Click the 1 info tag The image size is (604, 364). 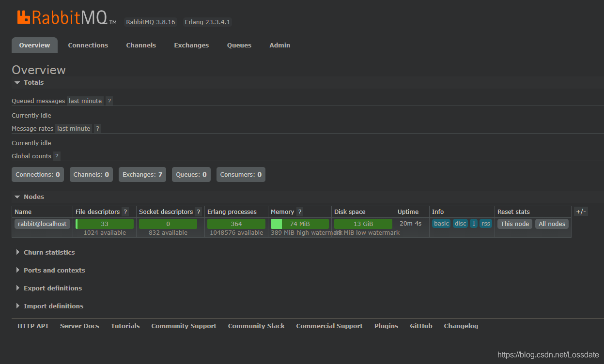coord(474,224)
